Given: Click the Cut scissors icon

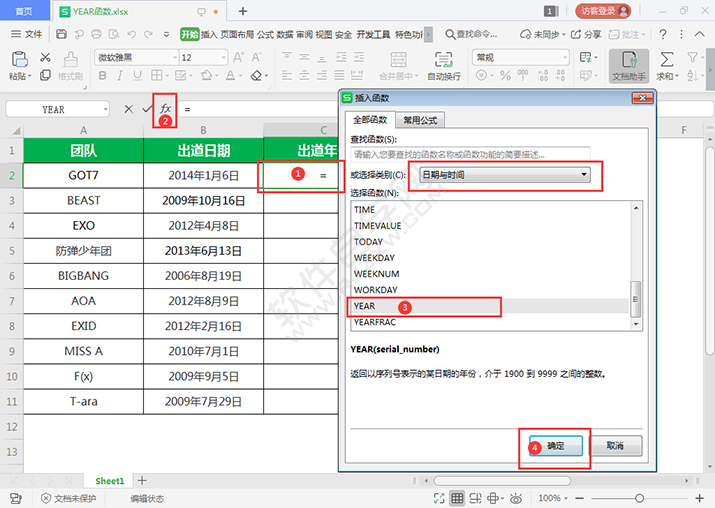Looking at the screenshot, I should click(x=45, y=57).
